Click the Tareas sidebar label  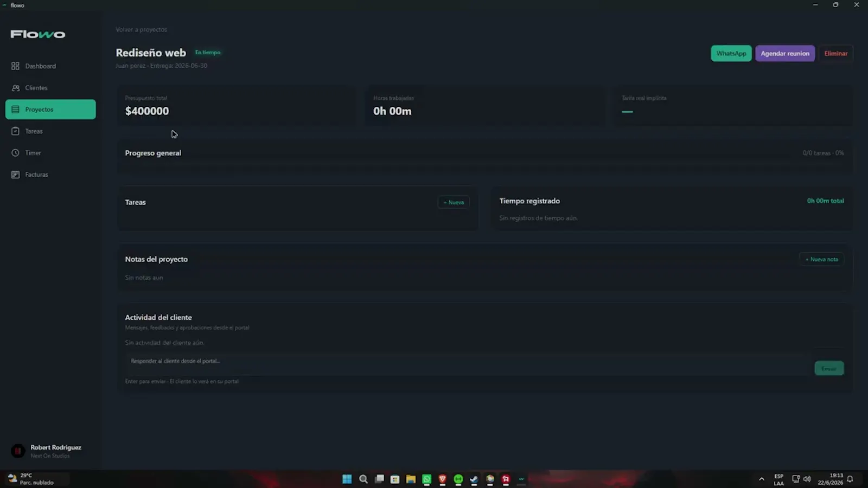(x=34, y=131)
